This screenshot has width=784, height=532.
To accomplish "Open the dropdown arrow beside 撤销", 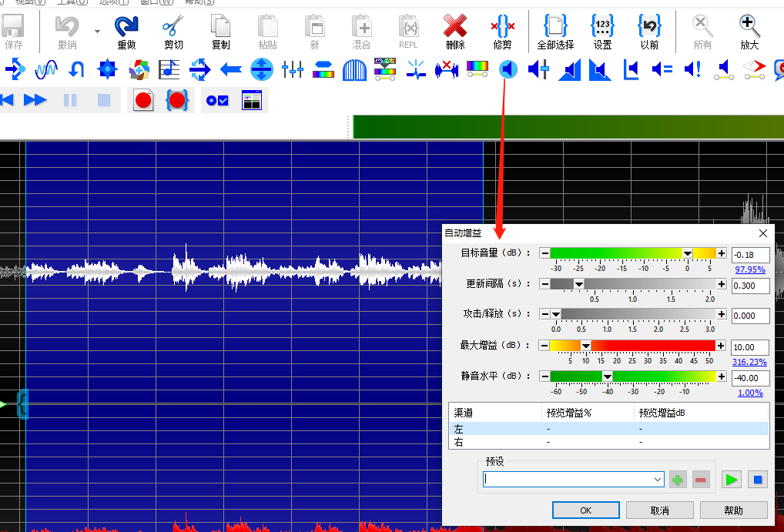I will point(97,31).
